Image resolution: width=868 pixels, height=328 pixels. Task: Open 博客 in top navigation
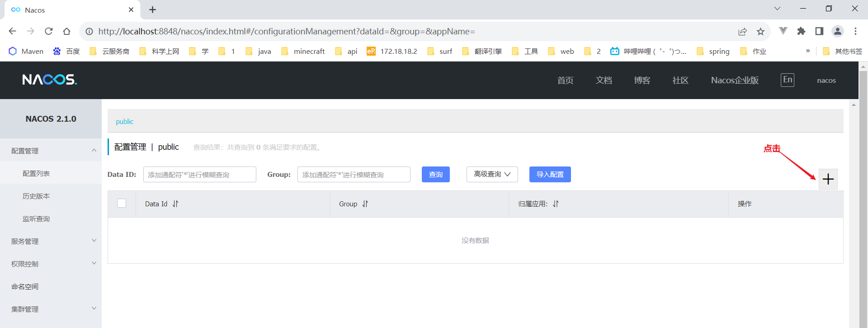click(642, 80)
